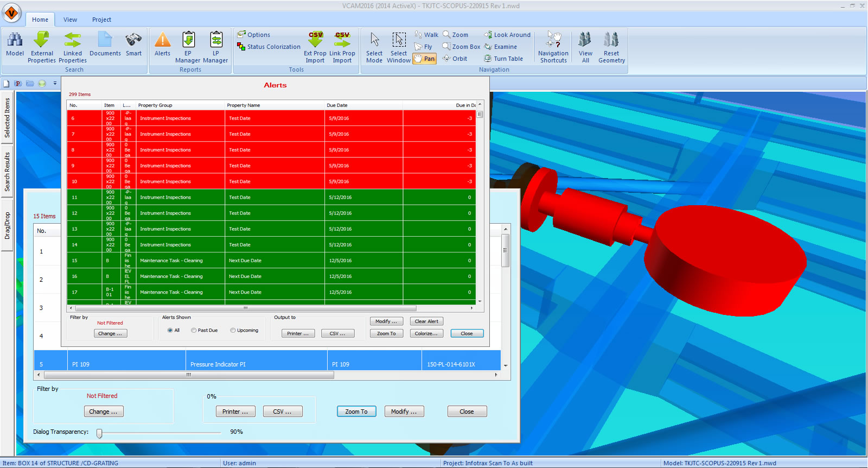The width and height of the screenshot is (868, 468).
Task: Launch the EP Manager report
Action: click(x=188, y=41)
